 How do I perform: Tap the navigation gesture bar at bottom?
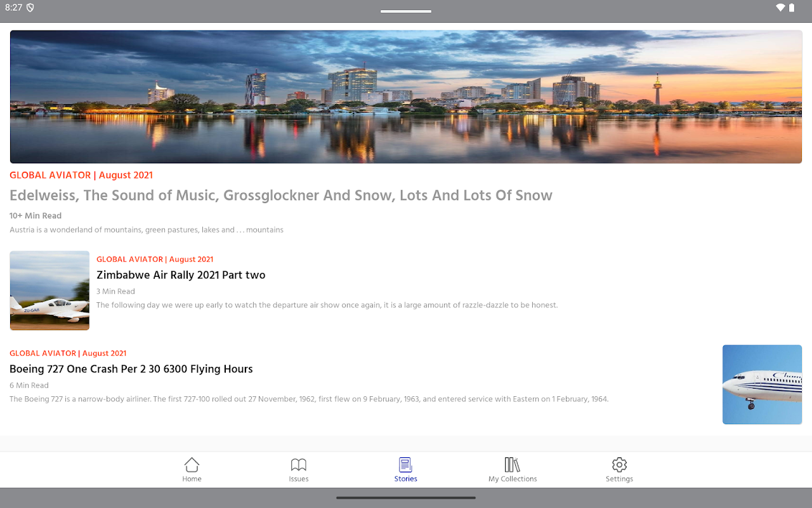point(406,498)
